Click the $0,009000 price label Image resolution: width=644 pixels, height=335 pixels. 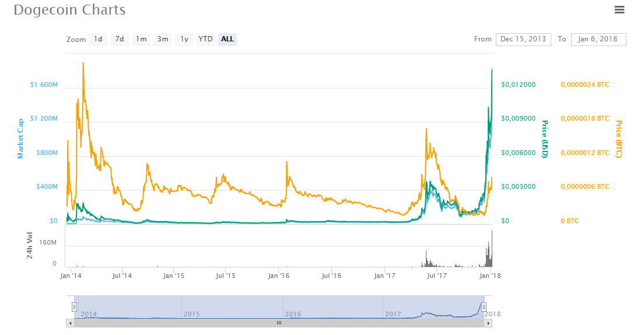tap(519, 118)
